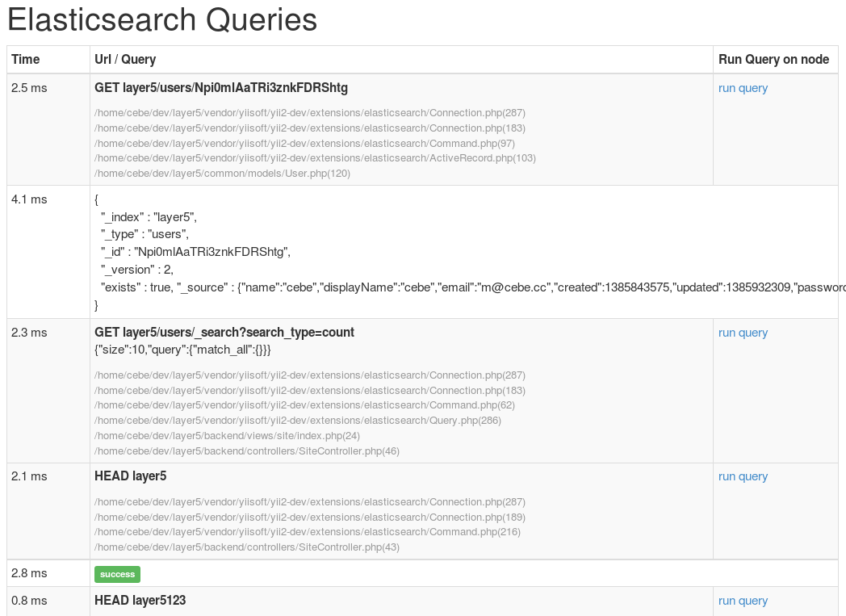Select the Run Query on node header

pos(773,60)
